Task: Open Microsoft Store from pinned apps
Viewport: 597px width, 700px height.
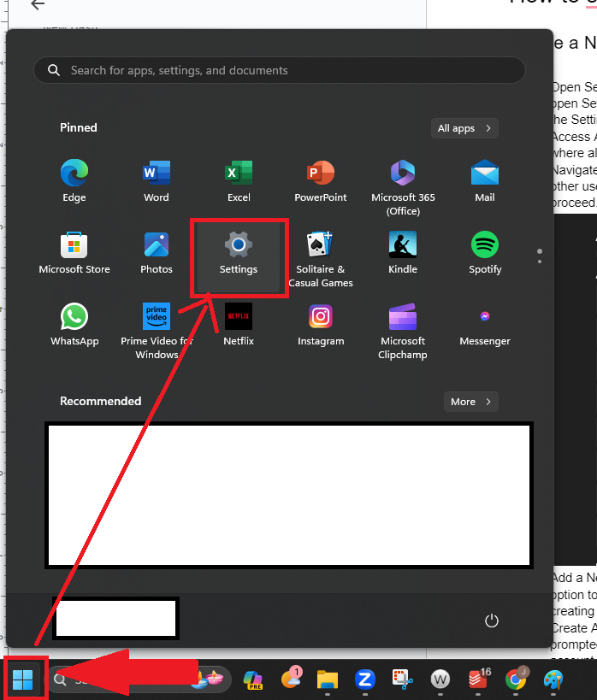Action: click(74, 253)
